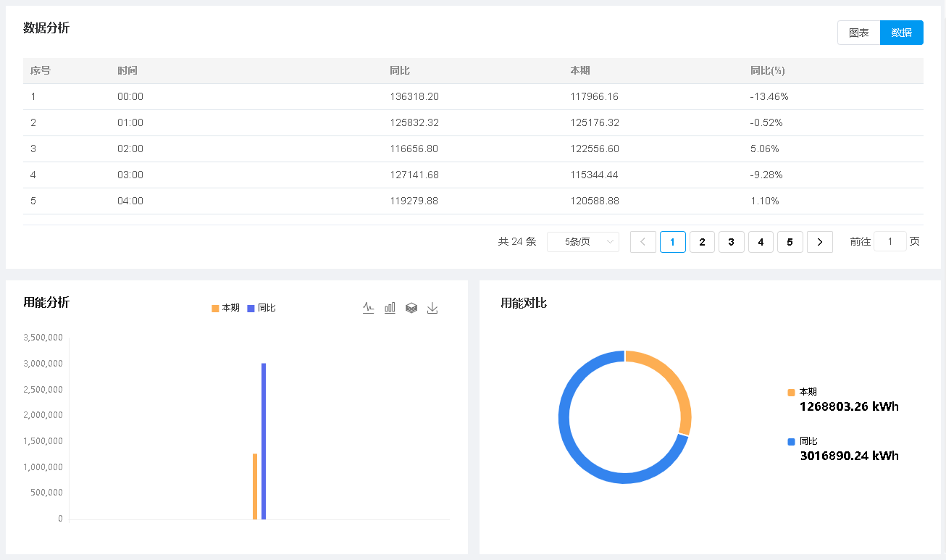Viewport: 946px width, 560px height.
Task: Click the blue 同比 bar in chart
Action: (264, 441)
